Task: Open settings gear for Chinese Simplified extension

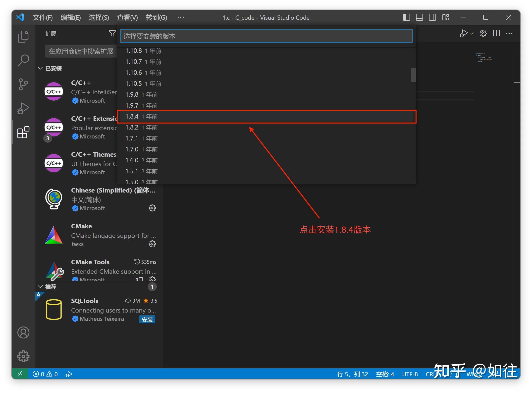Action: point(152,208)
